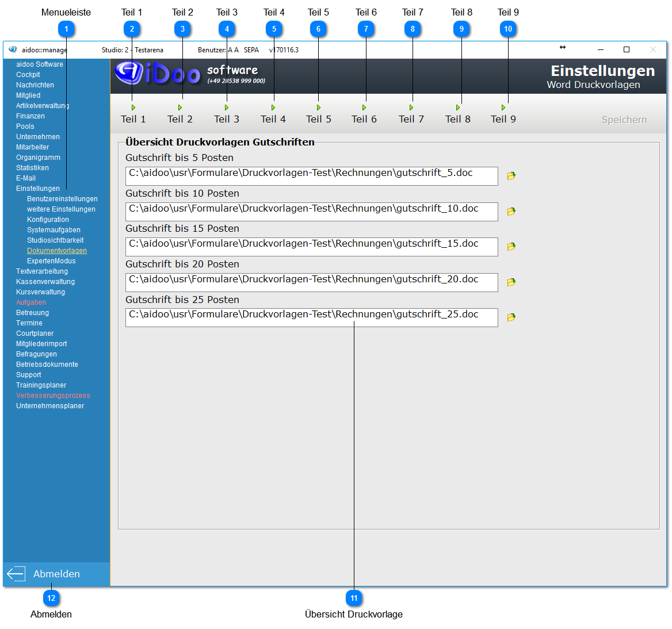Select Unternehmensplaner menu entry
This screenshot has height=629, width=672.
(50, 406)
